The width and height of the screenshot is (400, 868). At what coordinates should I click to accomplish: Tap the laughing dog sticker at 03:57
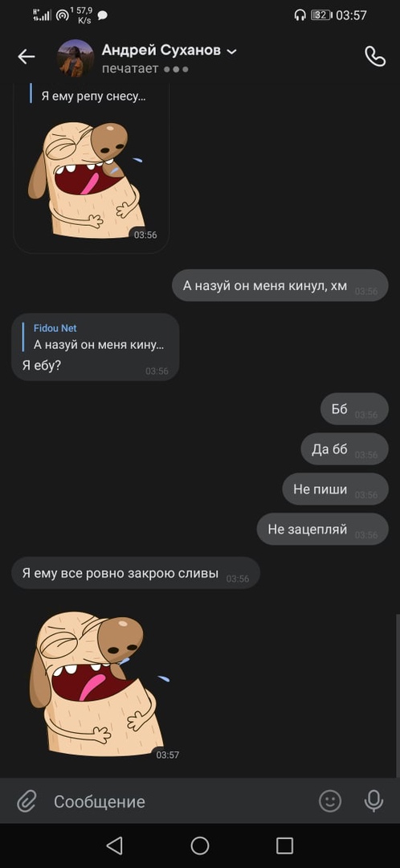97,684
